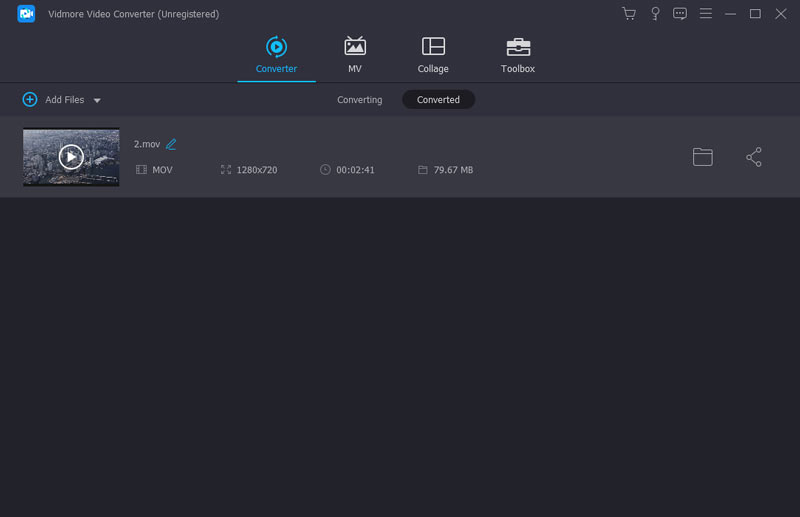The image size is (800, 517).
Task: Share the converted 2.mov file
Action: pyautogui.click(x=754, y=157)
